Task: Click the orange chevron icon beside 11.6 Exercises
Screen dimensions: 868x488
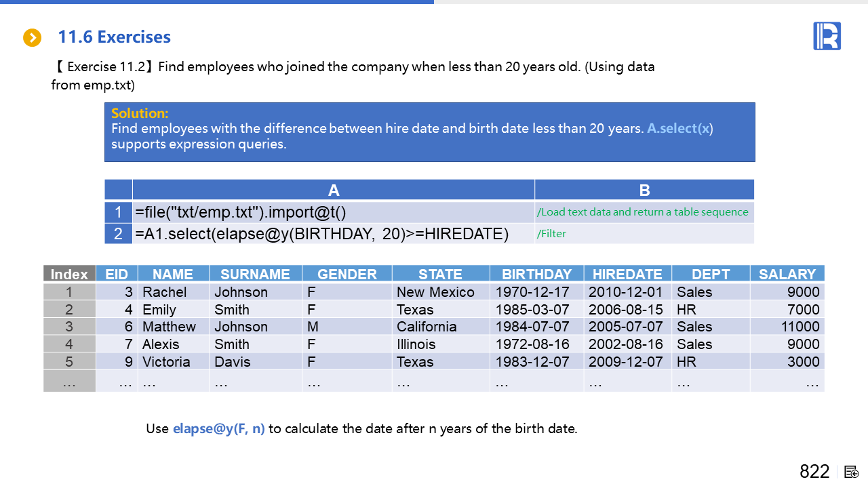Action: point(32,38)
